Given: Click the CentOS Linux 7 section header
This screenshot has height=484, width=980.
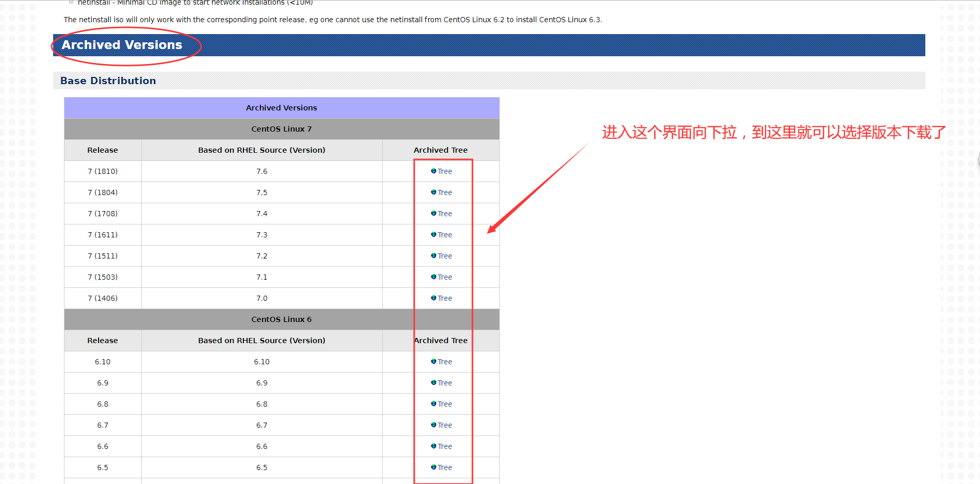Looking at the screenshot, I should pyautogui.click(x=282, y=129).
